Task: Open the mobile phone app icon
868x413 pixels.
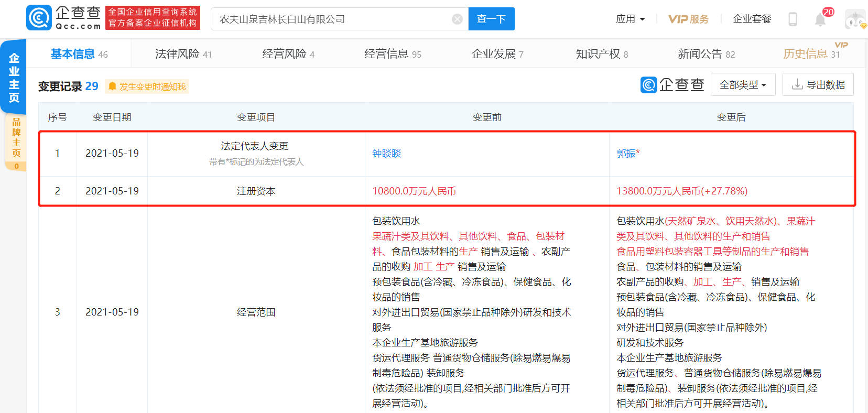Action: pos(793,19)
